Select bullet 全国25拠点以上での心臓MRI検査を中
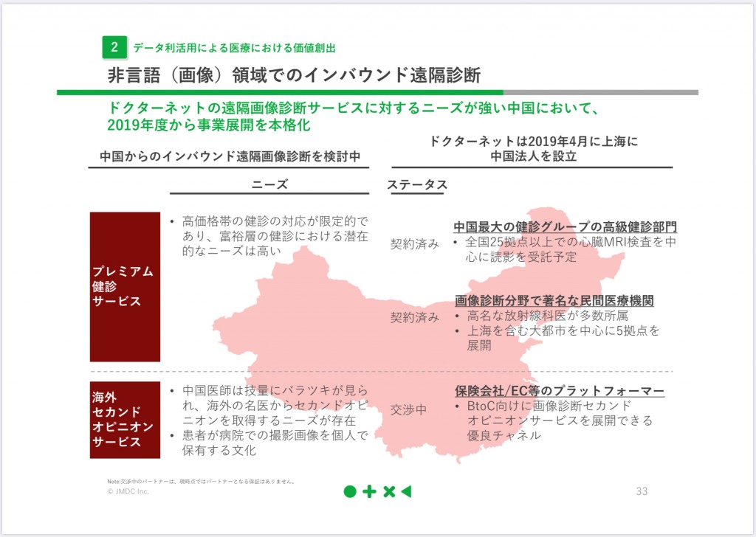 (571, 242)
